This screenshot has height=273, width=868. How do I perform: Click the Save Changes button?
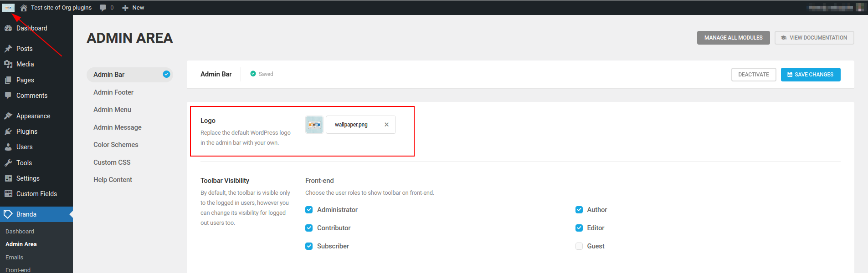[x=811, y=75]
